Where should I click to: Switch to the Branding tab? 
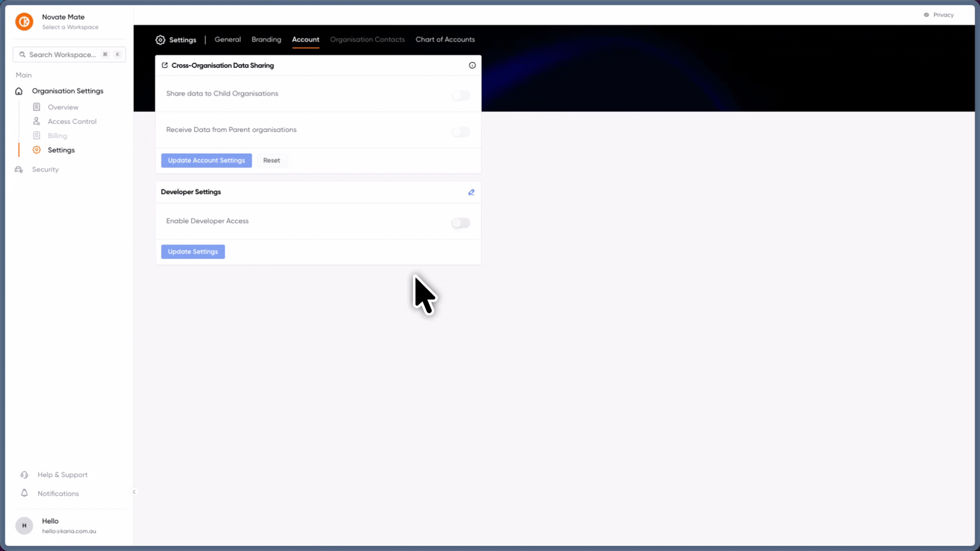tap(266, 39)
